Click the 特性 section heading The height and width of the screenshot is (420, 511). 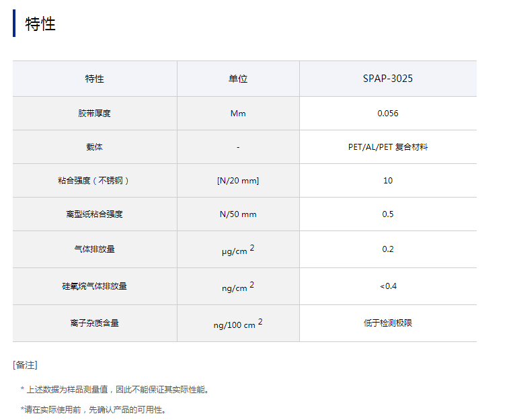(x=40, y=24)
